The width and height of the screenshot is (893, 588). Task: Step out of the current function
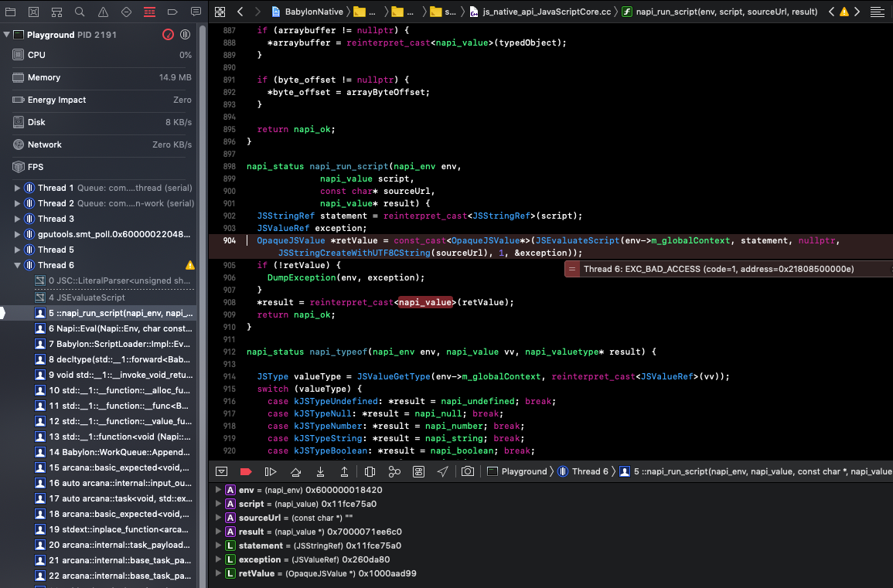tap(345, 471)
